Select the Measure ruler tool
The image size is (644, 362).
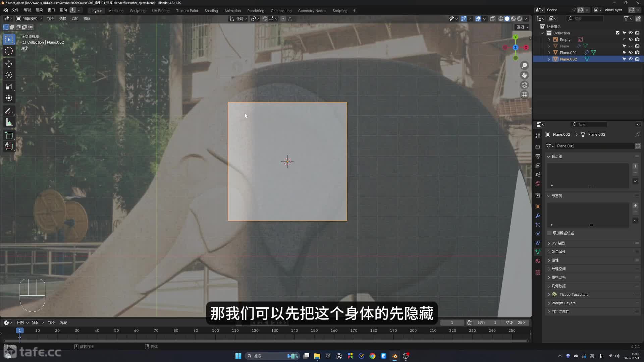[9, 123]
